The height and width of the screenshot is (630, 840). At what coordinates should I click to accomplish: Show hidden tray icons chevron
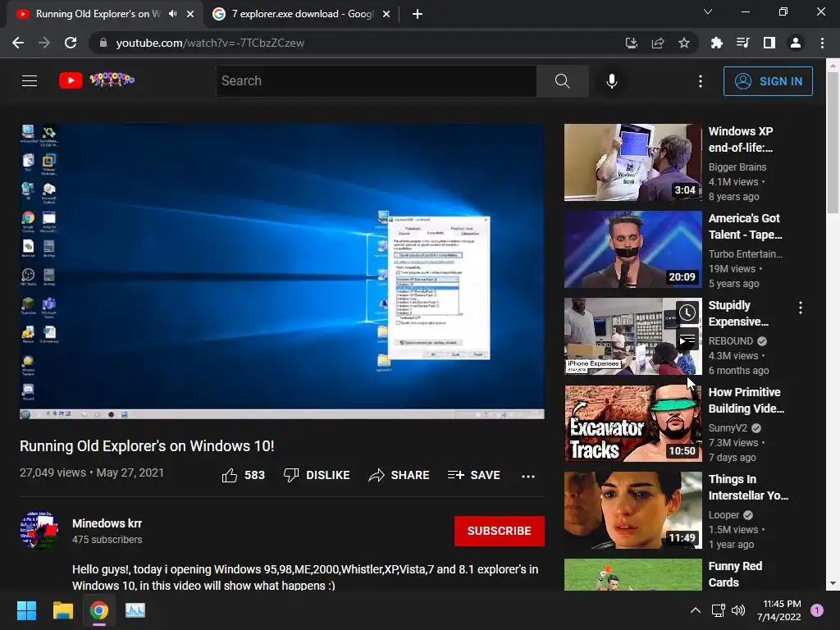click(x=696, y=610)
